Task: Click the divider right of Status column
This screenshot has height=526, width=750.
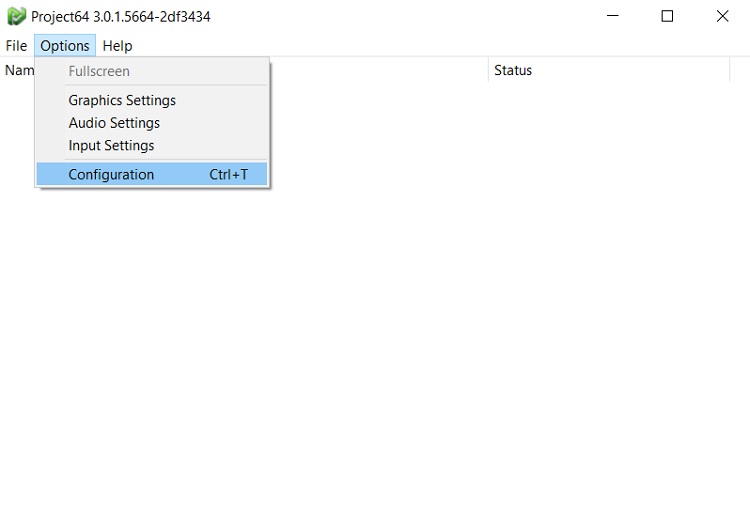Action: tap(730, 70)
